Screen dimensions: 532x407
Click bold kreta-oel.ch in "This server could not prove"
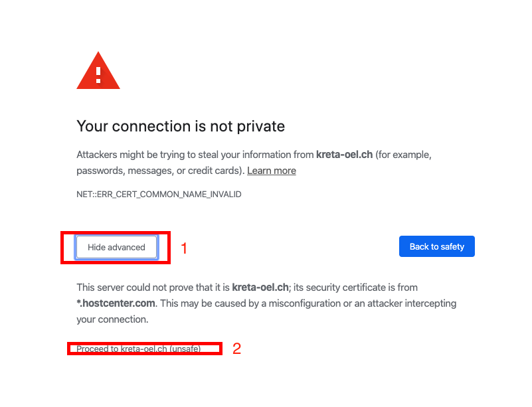click(x=260, y=287)
